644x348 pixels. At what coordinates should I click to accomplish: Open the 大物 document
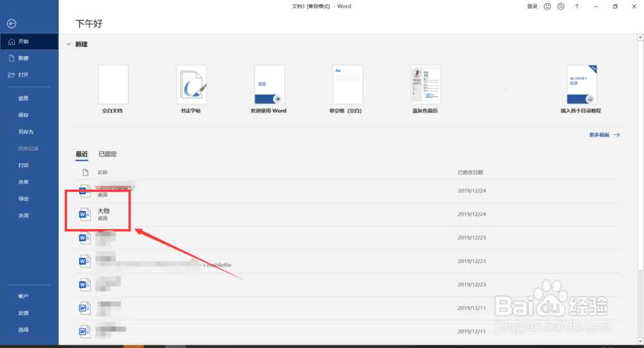(348, 215)
